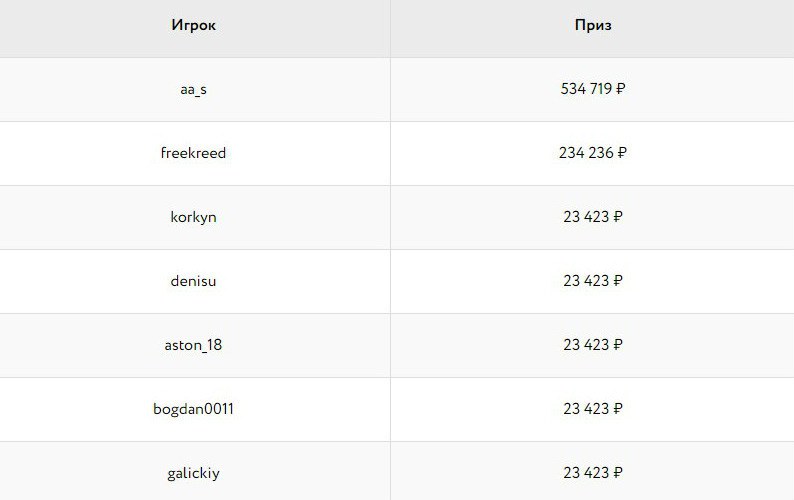Click the Игрок column header

pyautogui.click(x=193, y=25)
